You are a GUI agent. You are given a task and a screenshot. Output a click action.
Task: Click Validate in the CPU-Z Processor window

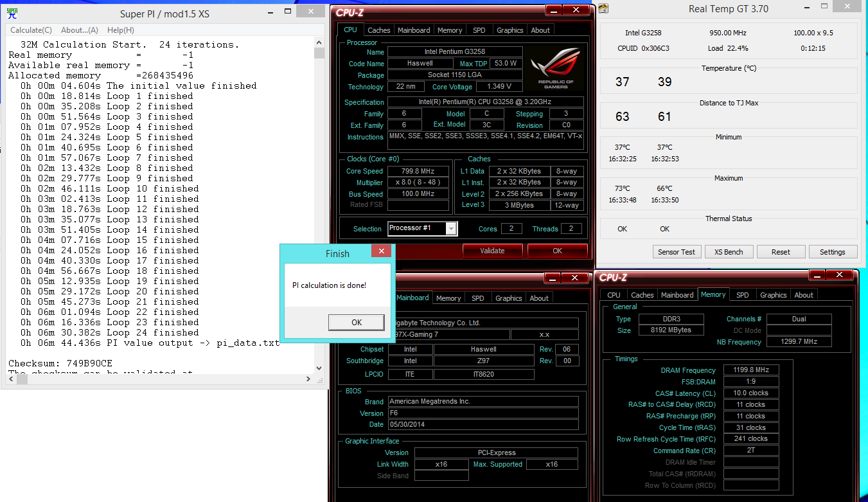492,251
